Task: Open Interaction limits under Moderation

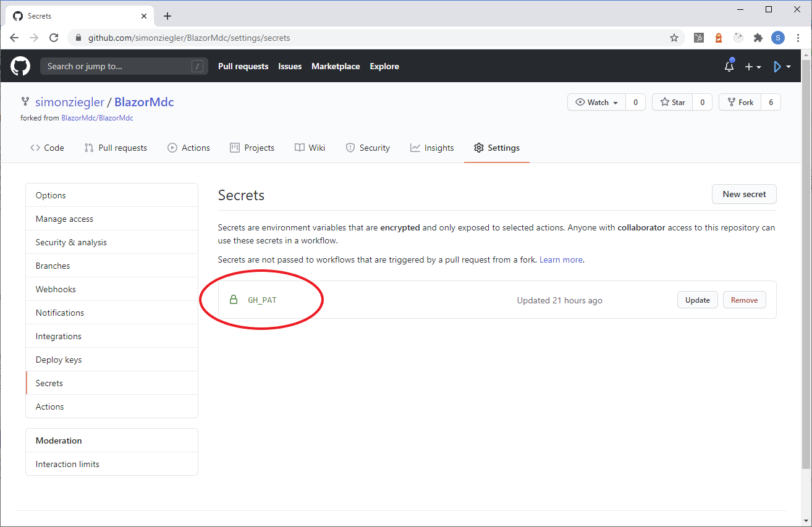Action: click(112, 464)
